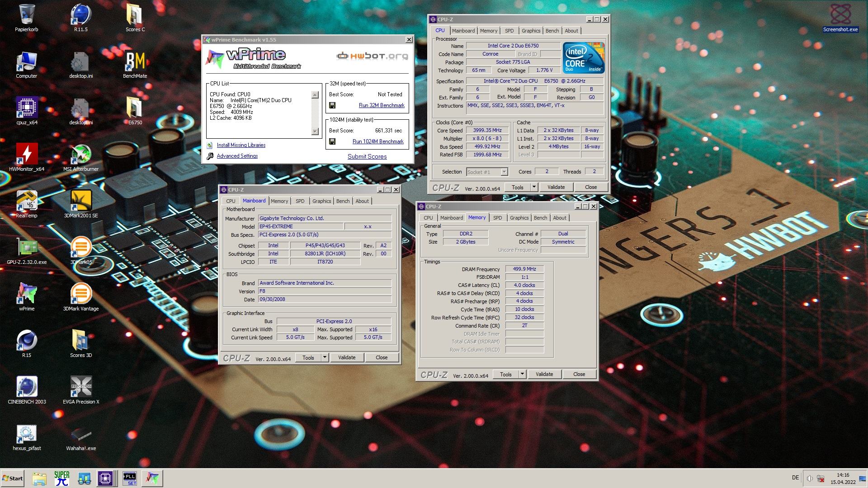
Task: Click the save icon for 32M score
Action: [332, 105]
